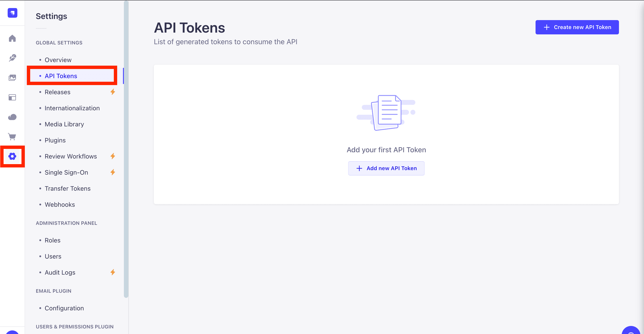Go to Home via the house icon
The height and width of the screenshot is (334, 644).
tap(12, 38)
